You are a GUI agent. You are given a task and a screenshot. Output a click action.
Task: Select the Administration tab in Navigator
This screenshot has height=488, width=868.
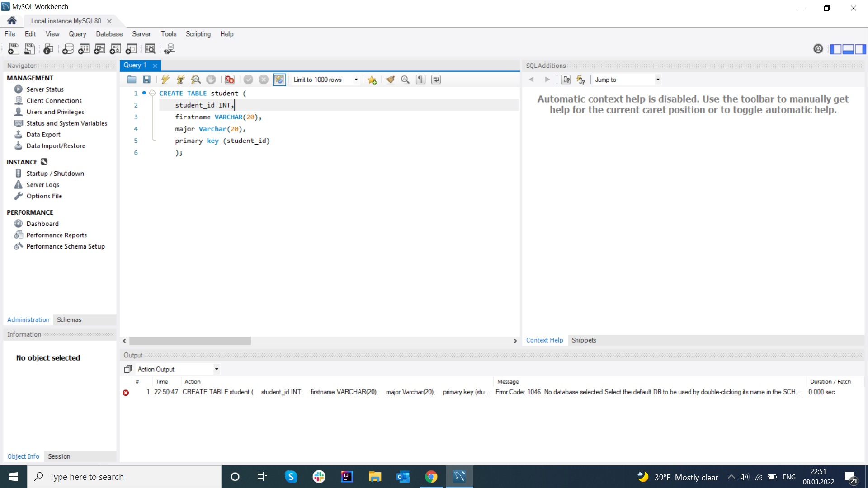click(28, 320)
